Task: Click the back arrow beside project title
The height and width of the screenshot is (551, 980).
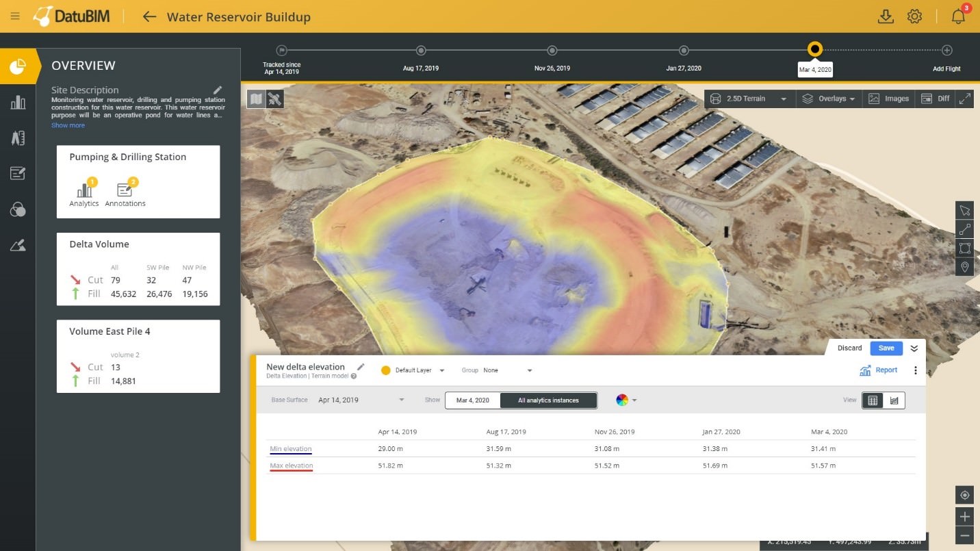Action: point(149,16)
